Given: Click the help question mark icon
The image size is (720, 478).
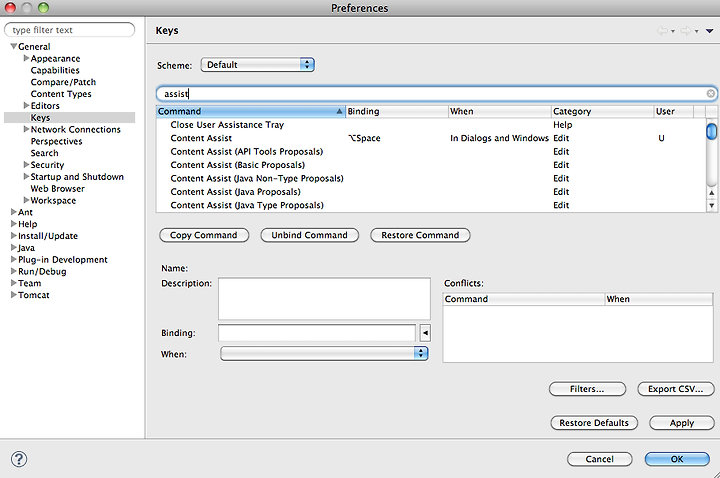Looking at the screenshot, I should [x=19, y=459].
